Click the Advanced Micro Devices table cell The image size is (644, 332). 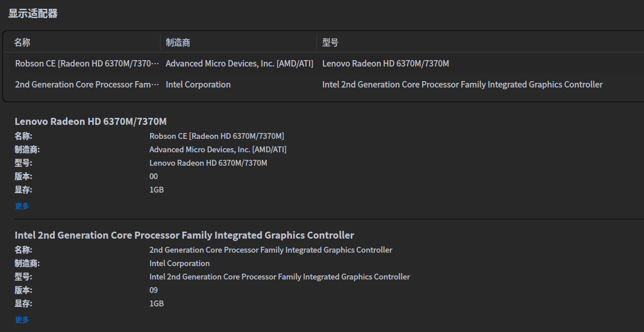(239, 64)
